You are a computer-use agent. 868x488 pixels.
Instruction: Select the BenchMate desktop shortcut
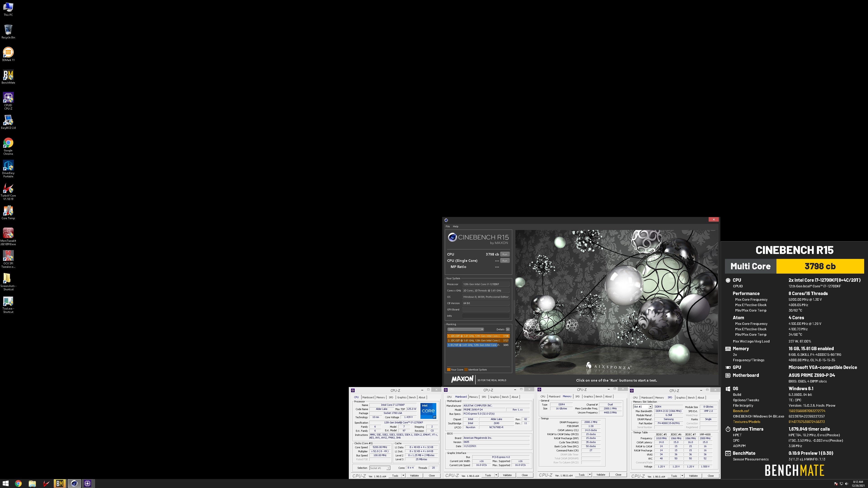[x=8, y=77]
